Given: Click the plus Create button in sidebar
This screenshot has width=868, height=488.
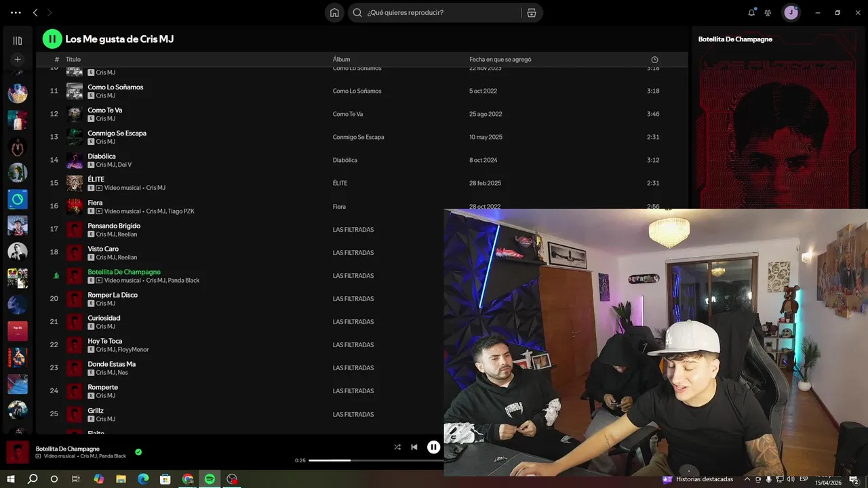Looking at the screenshot, I should [18, 59].
